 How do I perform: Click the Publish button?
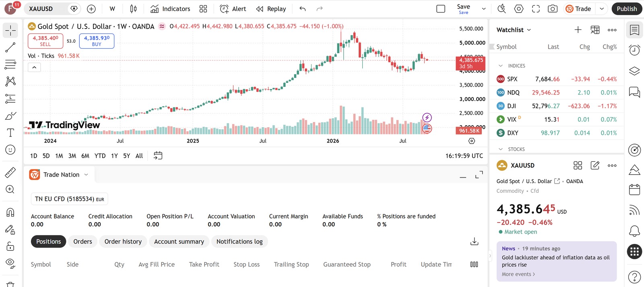[627, 9]
